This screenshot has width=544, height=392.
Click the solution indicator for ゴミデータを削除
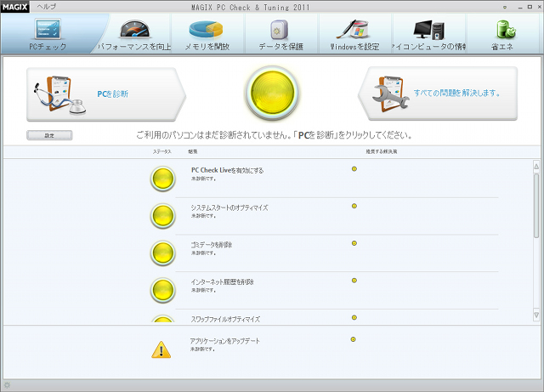(x=354, y=243)
